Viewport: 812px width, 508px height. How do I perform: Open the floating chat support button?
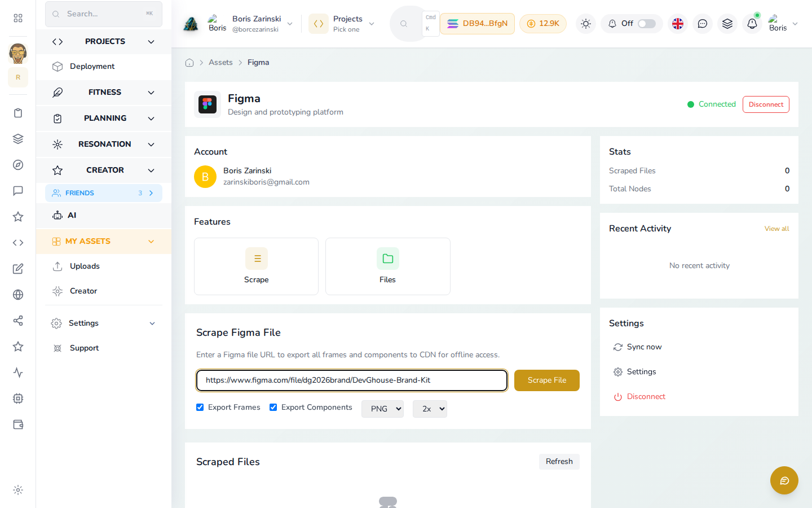[x=784, y=480]
